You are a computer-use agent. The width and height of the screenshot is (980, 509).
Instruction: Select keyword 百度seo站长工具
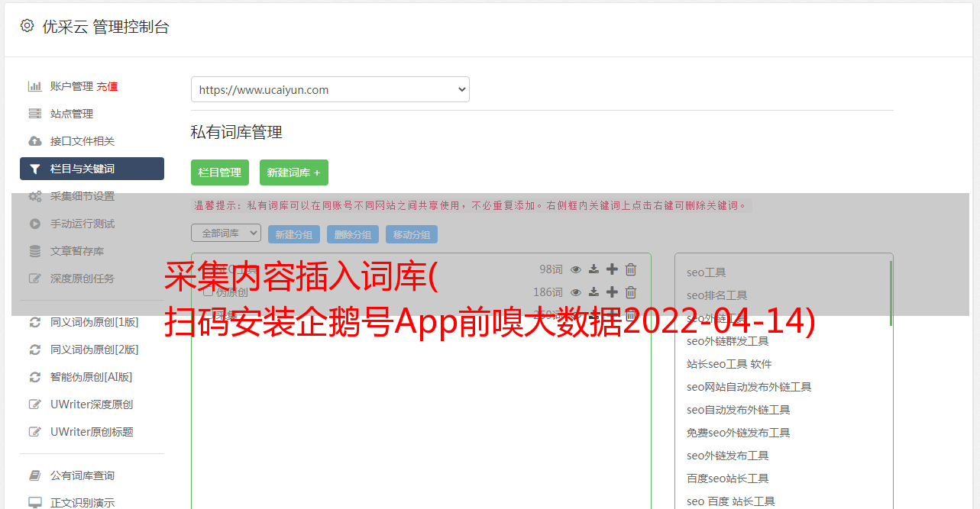(727, 478)
